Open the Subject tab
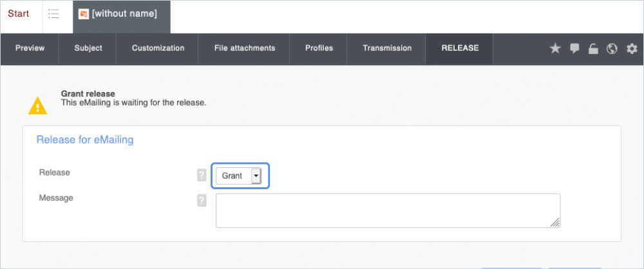This screenshot has width=644, height=269. 88,48
